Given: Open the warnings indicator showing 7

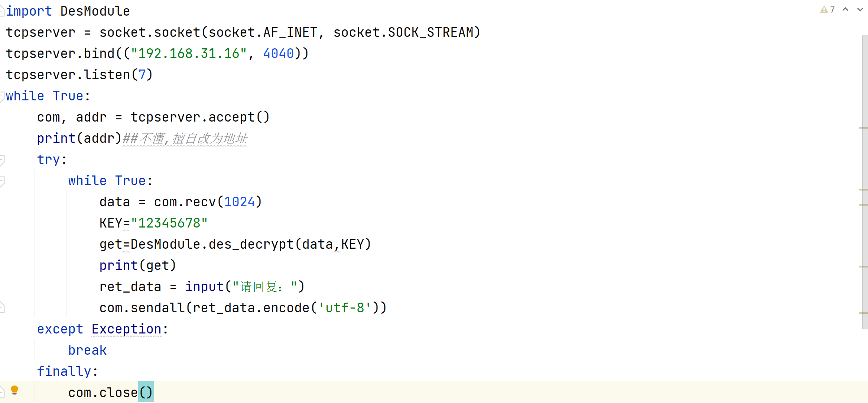Looking at the screenshot, I should pyautogui.click(x=828, y=10).
